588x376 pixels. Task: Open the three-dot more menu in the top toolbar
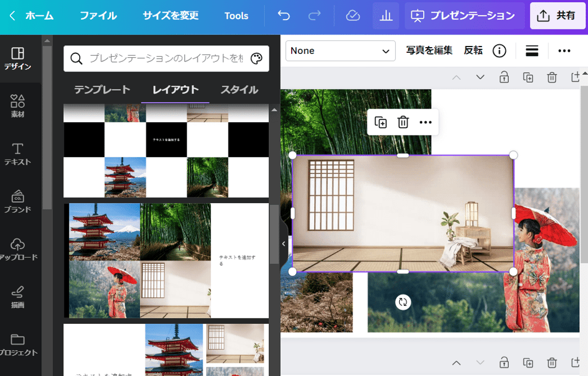564,51
